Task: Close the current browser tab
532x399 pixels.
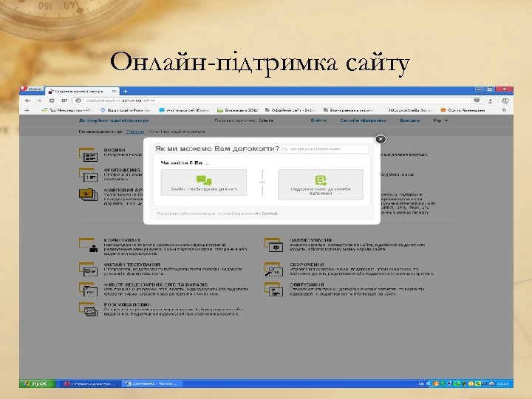Action: (115, 92)
